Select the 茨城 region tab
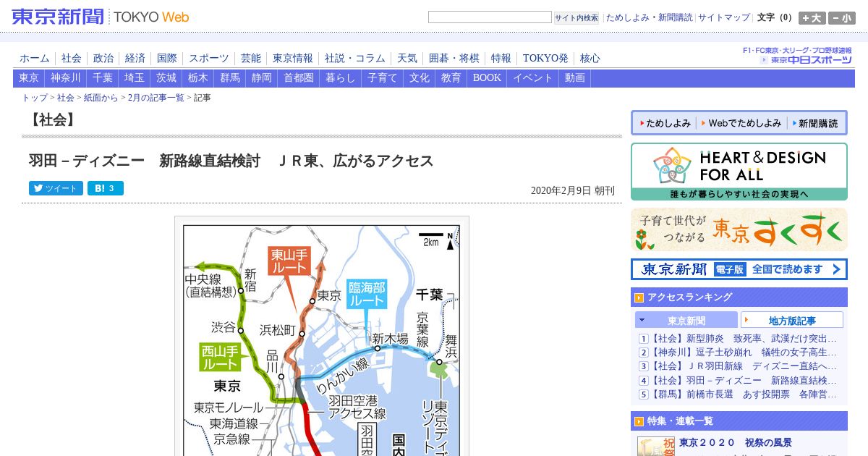The height and width of the screenshot is (456, 868). [166, 78]
